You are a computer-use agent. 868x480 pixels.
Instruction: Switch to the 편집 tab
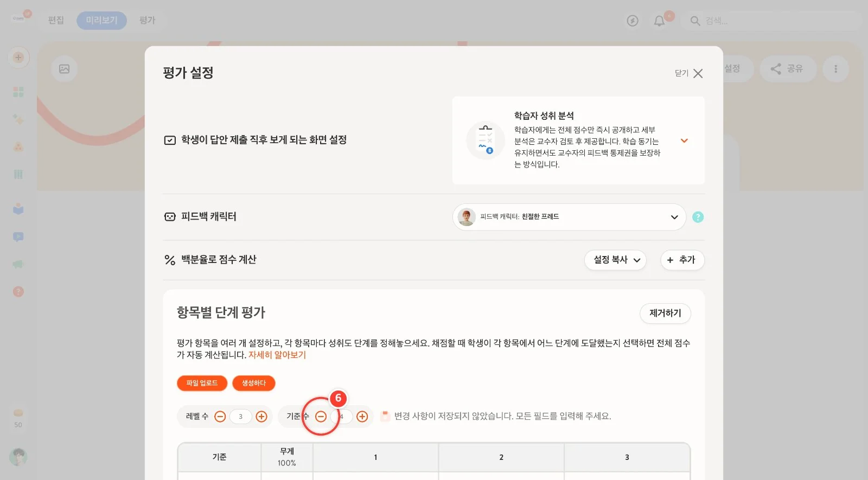pos(56,21)
